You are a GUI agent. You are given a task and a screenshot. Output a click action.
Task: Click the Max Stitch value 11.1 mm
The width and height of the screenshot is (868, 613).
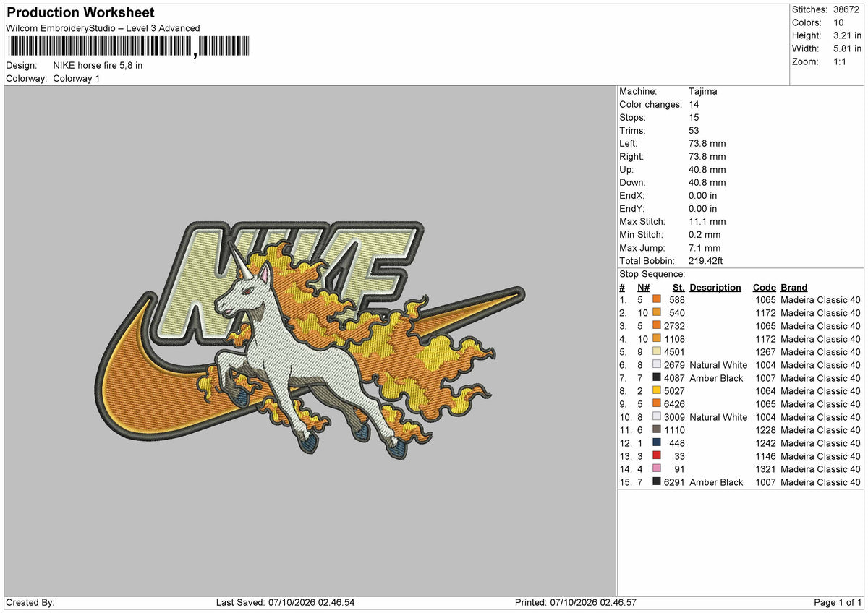coord(707,221)
